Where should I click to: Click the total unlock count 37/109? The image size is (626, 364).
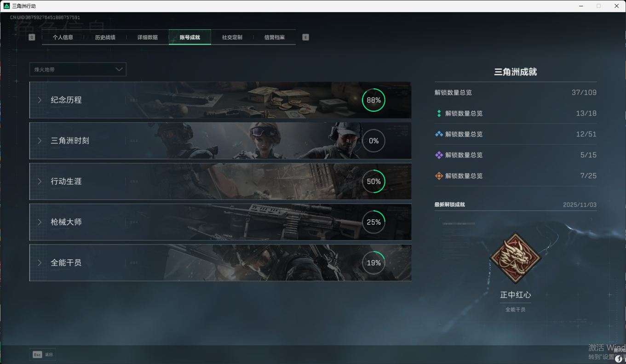[584, 92]
